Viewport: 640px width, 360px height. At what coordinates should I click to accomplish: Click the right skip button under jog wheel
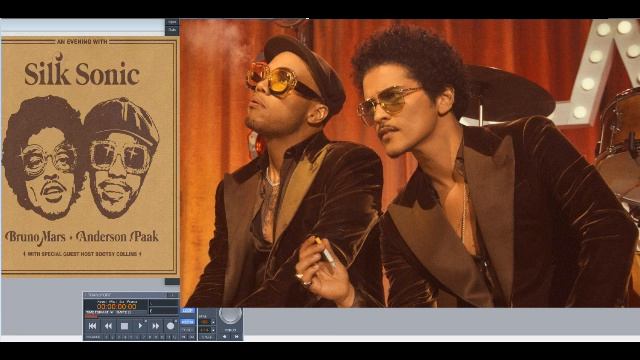click(x=236, y=337)
